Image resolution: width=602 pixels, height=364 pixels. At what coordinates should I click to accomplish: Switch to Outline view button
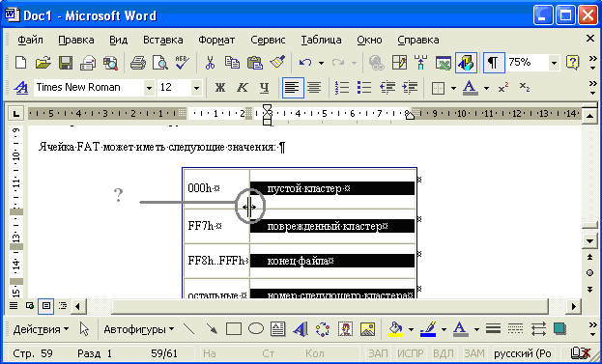pyautogui.click(x=63, y=306)
